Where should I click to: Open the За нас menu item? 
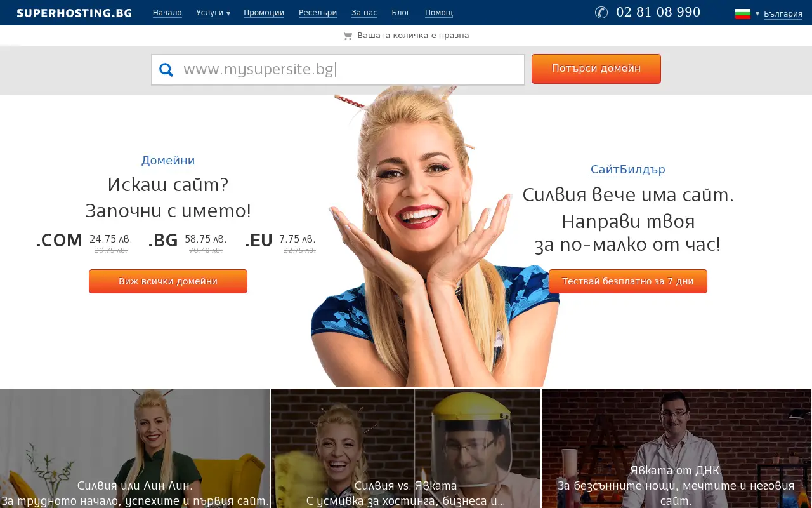point(364,13)
